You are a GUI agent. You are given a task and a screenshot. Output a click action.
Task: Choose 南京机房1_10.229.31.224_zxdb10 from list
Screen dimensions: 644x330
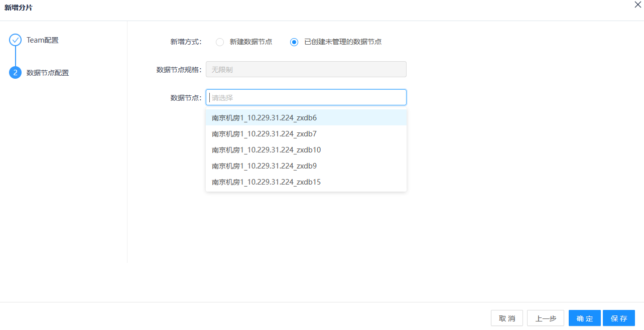(x=306, y=150)
